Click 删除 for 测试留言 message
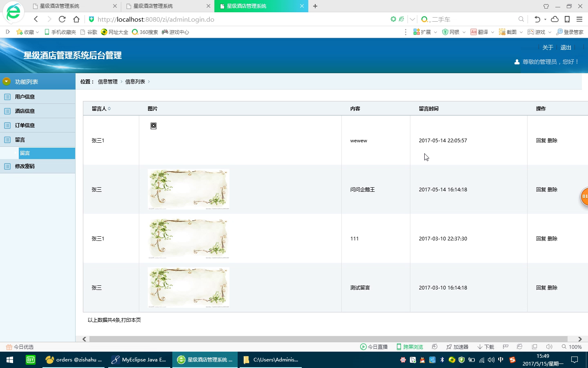The image size is (588, 368). 552,288
